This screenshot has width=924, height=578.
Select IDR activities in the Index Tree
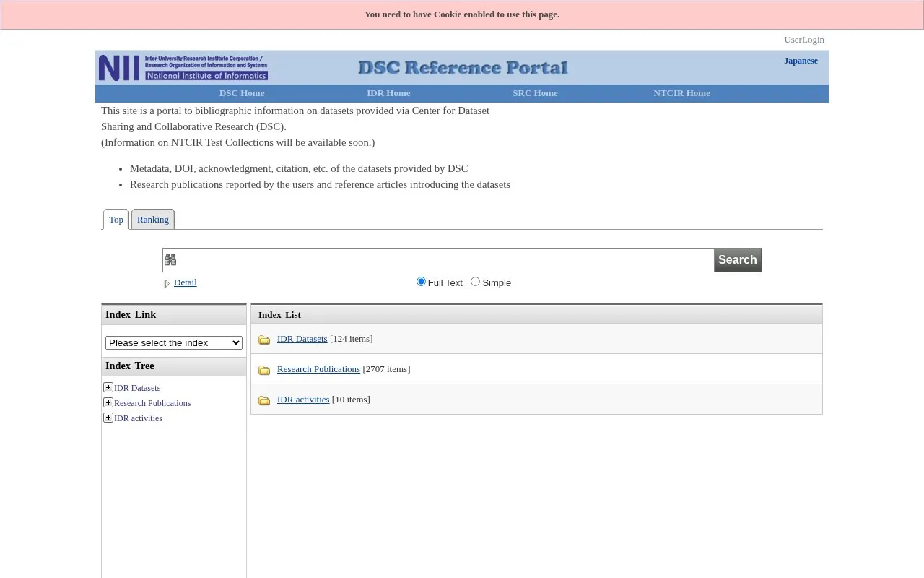coord(138,418)
